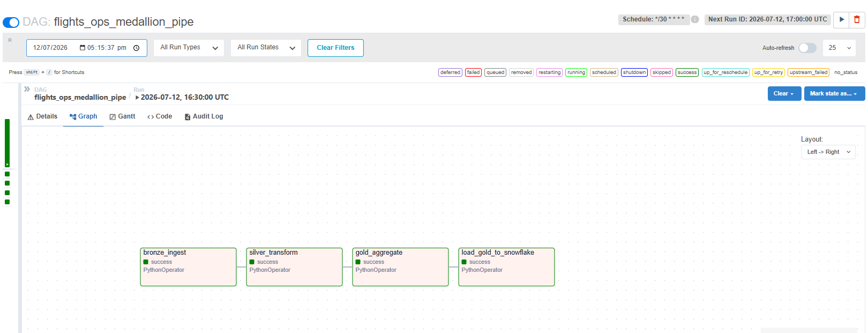Select up_for_retry state tag
This screenshot has width=868, height=333.
coord(768,72)
